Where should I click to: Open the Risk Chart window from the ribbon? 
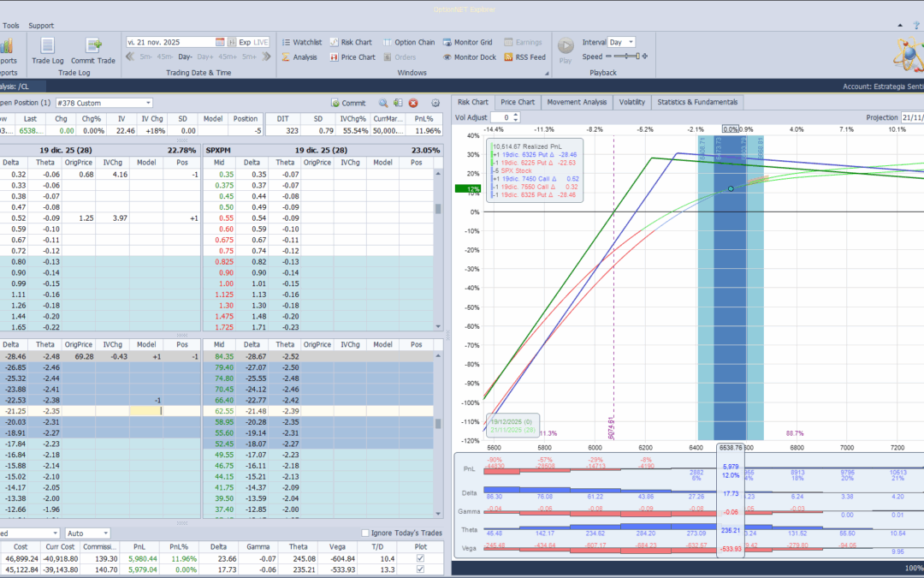click(x=351, y=42)
